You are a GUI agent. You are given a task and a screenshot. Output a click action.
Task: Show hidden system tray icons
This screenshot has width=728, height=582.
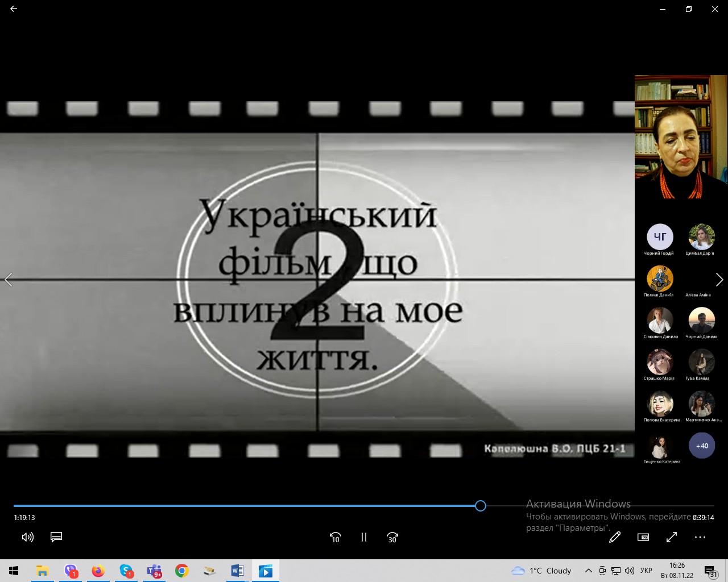tap(589, 571)
